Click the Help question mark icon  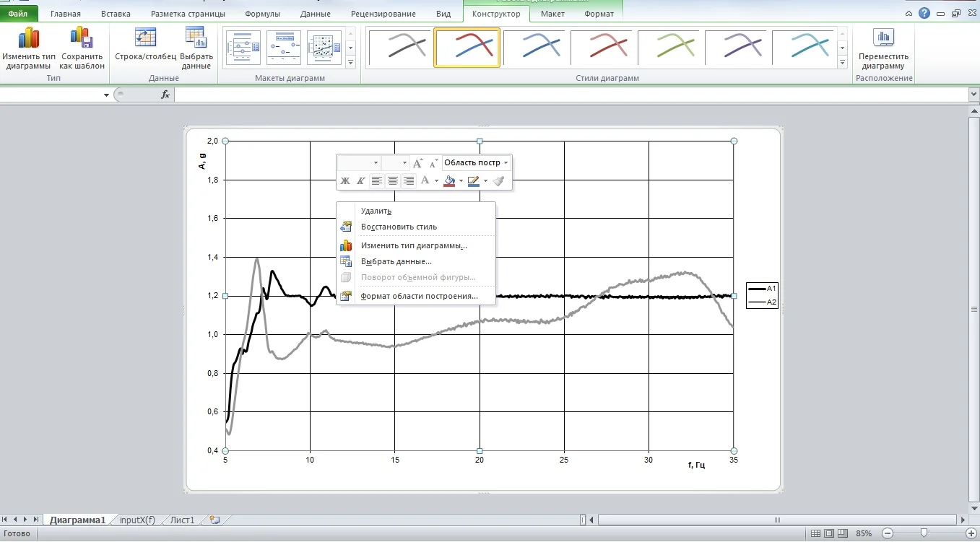924,14
